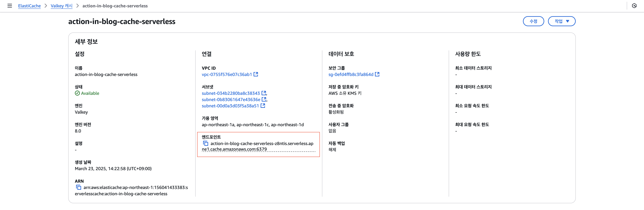
Task: Copy the ARN using copy icon
Action: click(x=78, y=187)
